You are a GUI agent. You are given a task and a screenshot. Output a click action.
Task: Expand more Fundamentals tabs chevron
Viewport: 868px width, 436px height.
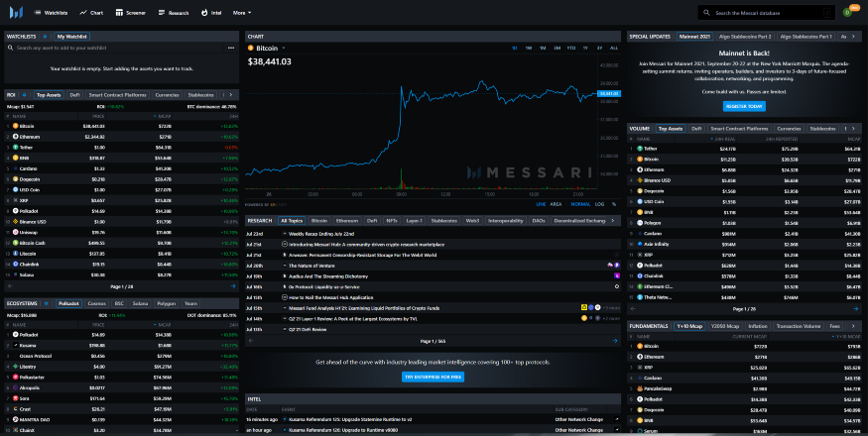tap(855, 326)
